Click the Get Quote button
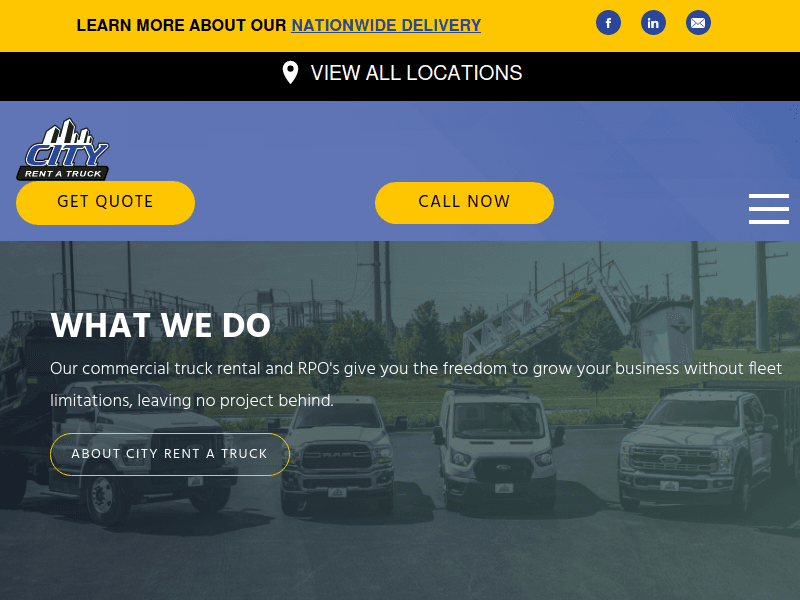Screen dimensions: 800x600 tap(105, 203)
